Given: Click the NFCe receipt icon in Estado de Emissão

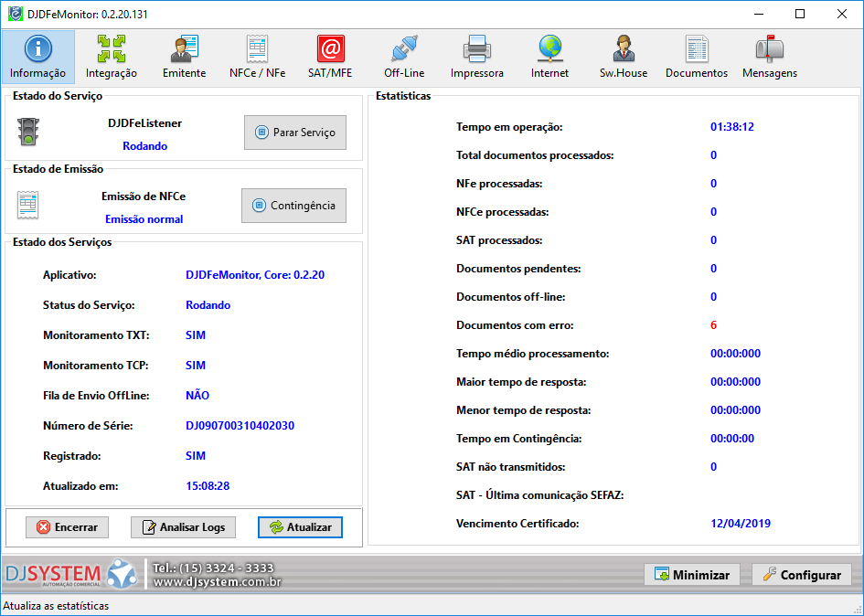Looking at the screenshot, I should [x=27, y=205].
